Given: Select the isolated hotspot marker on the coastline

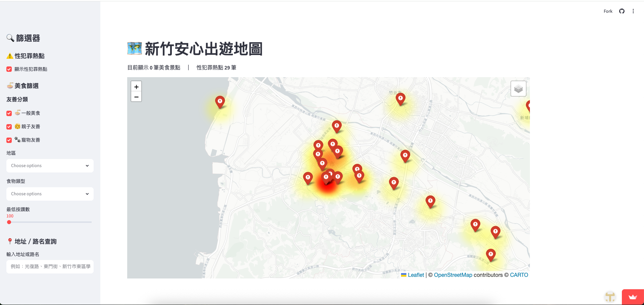Looking at the screenshot, I should point(220,102).
